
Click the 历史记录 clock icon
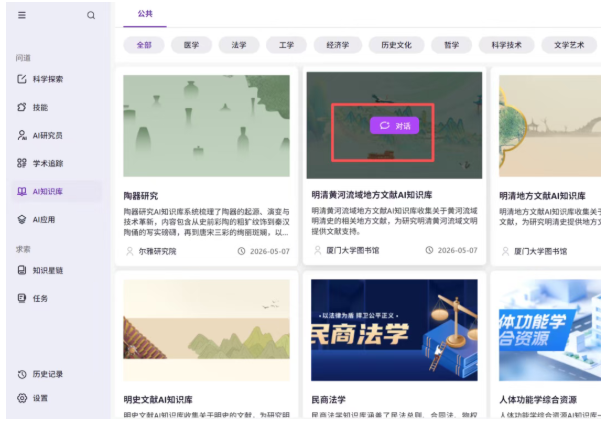22,374
